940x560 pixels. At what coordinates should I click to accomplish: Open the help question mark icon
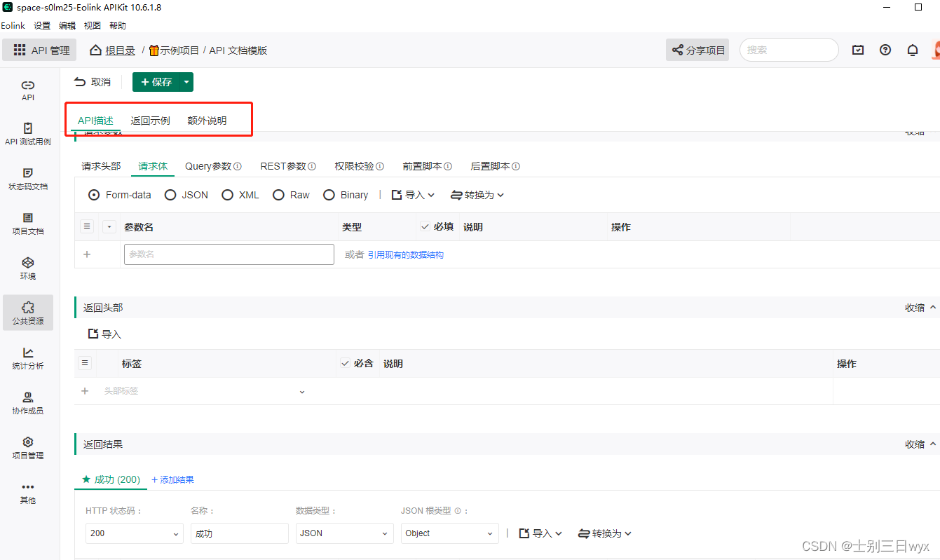click(x=885, y=50)
